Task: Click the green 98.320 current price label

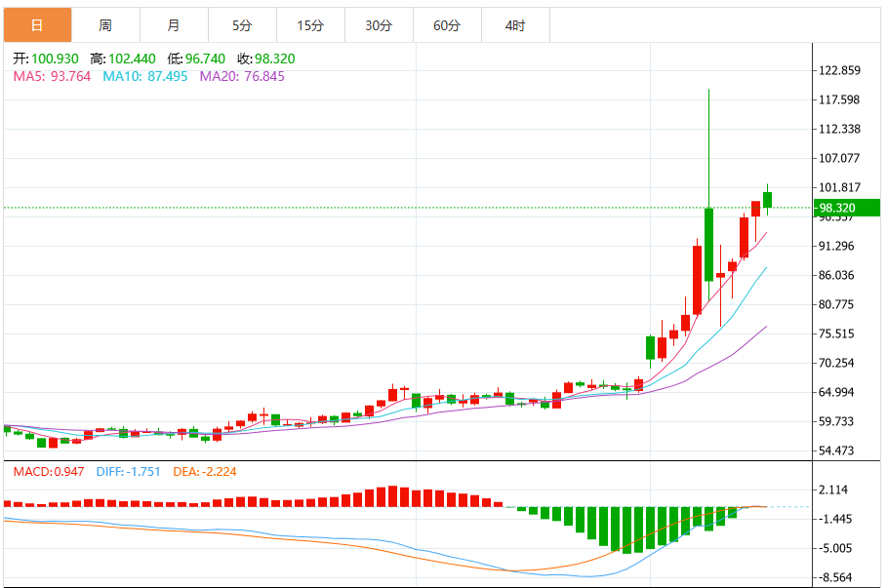Action: (846, 208)
